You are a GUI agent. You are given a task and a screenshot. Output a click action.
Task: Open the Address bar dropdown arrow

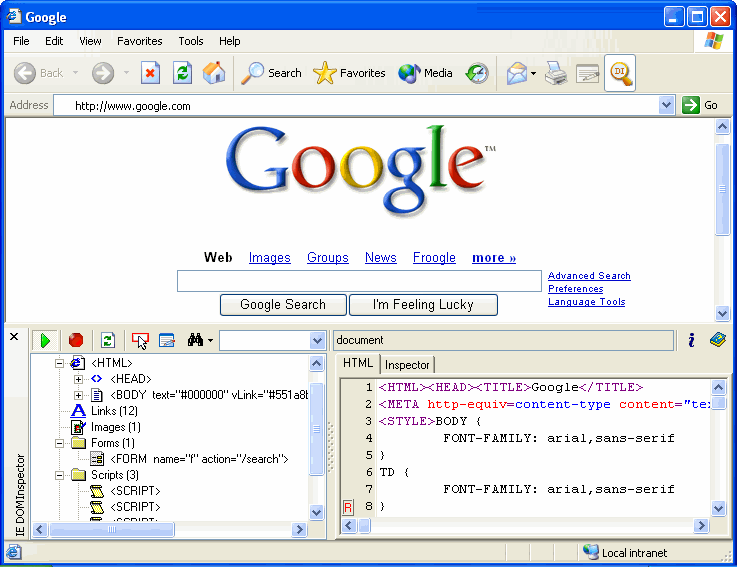point(666,105)
